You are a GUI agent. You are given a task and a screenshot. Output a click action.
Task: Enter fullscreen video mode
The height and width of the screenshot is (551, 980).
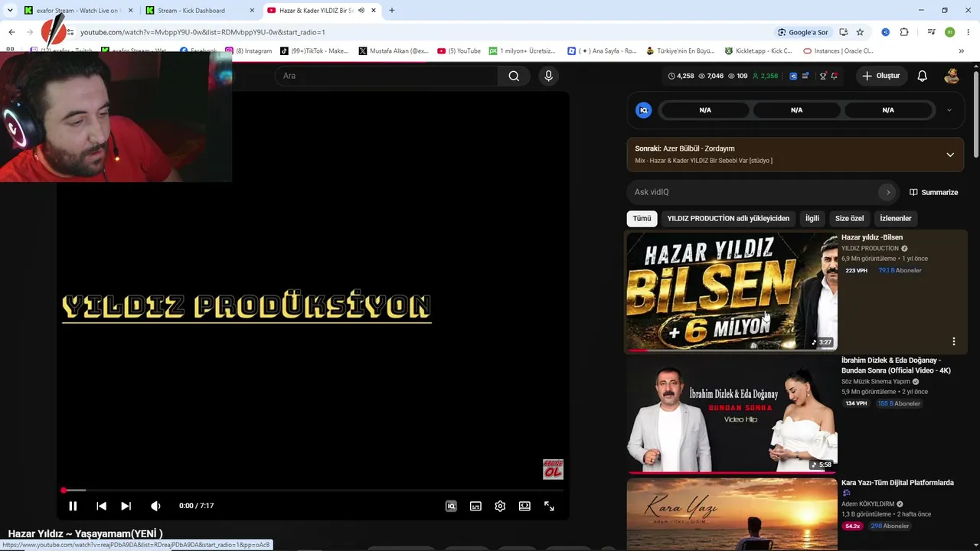[x=549, y=506]
